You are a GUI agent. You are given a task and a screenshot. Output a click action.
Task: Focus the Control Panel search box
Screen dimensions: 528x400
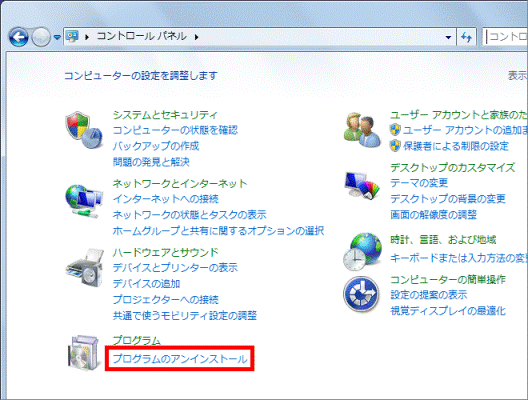tap(505, 36)
